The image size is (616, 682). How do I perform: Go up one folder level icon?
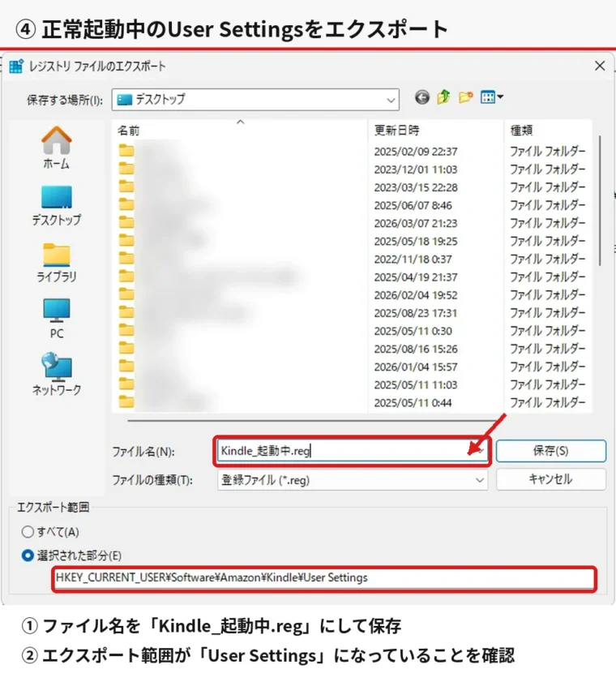point(443,97)
